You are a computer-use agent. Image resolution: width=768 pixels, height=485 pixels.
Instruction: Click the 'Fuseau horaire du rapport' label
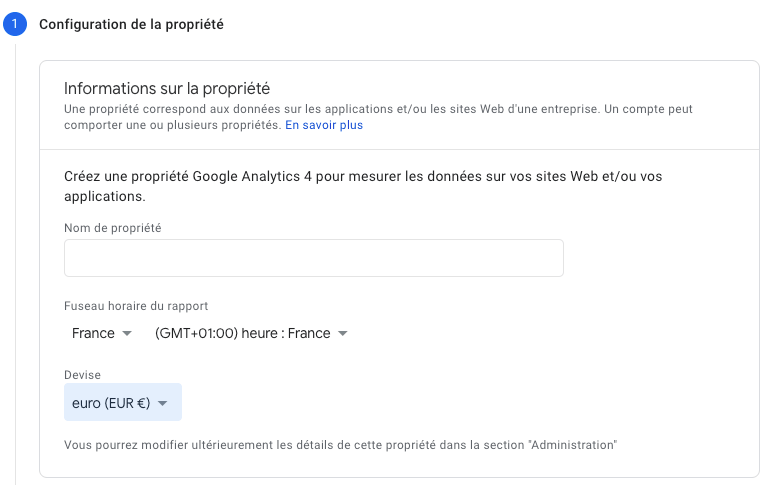tap(136, 306)
